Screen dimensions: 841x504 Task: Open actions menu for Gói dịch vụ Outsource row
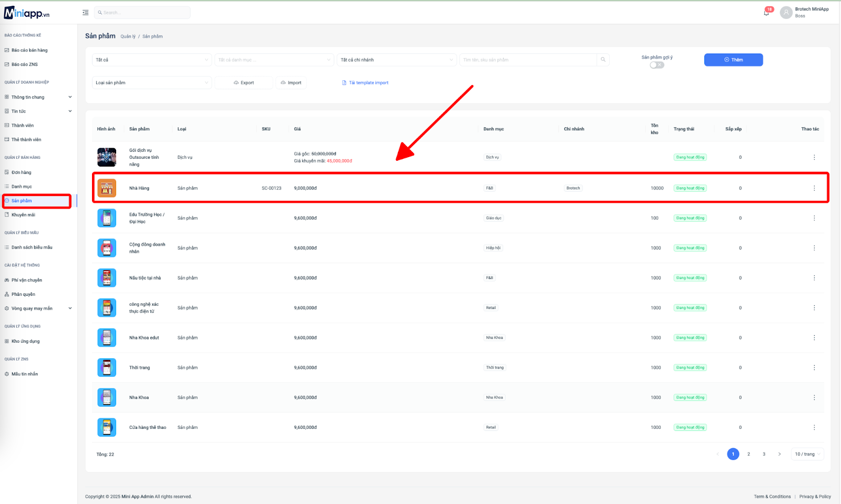click(x=814, y=157)
